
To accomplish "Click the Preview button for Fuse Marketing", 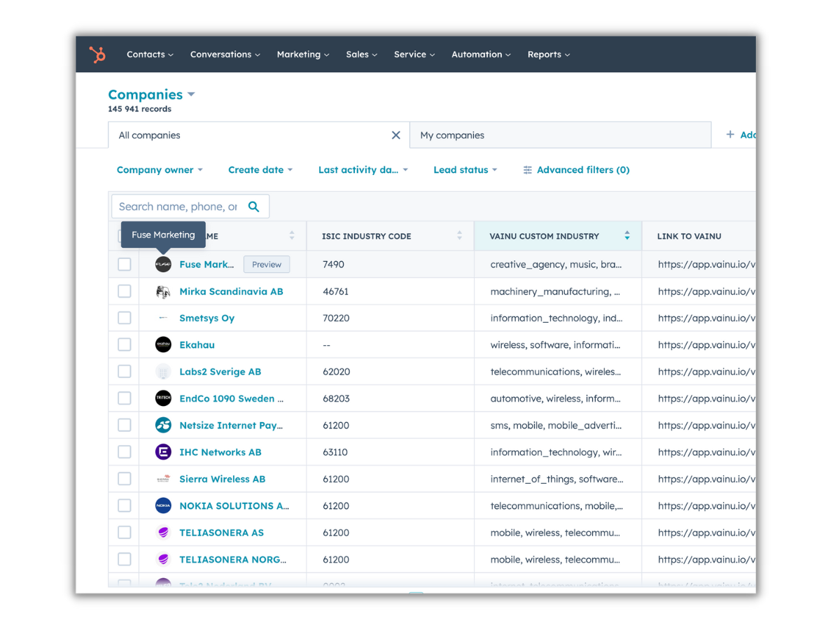I will pyautogui.click(x=267, y=265).
